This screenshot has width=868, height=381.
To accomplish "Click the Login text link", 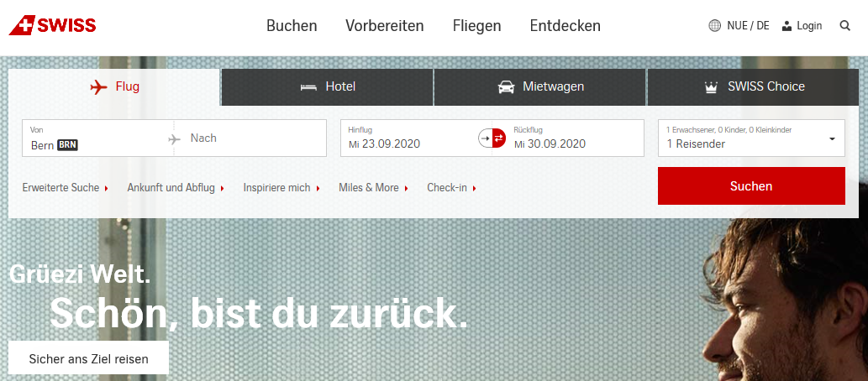I will [809, 25].
